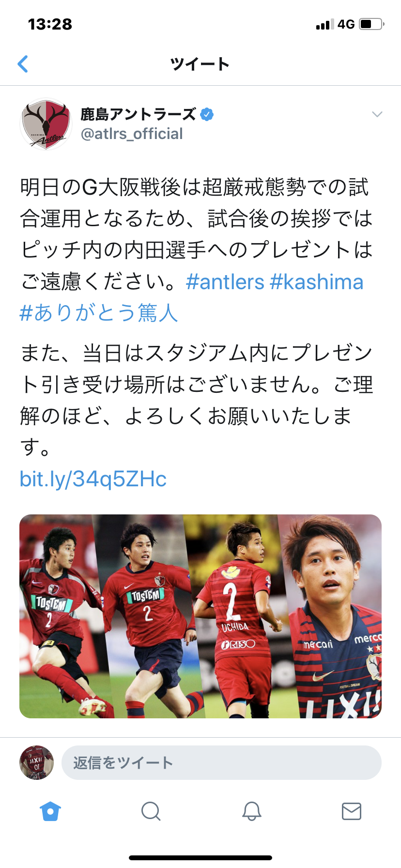
Task: Open the #kashima hashtag
Action: pyautogui.click(x=317, y=282)
